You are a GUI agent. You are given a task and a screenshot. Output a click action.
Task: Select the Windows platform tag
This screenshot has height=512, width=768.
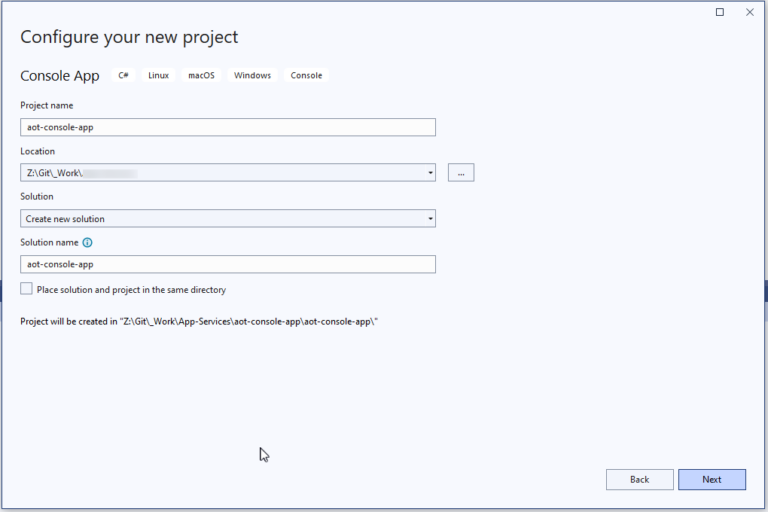(x=252, y=76)
